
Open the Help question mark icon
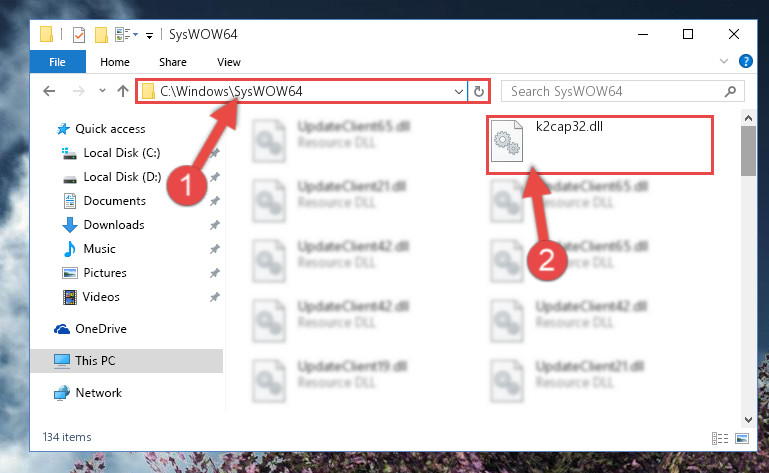(x=745, y=61)
